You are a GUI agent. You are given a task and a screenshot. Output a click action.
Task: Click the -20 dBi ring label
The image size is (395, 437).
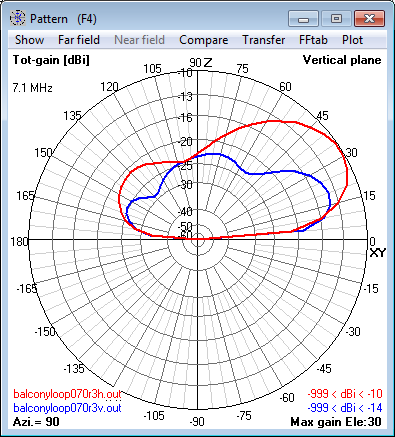pos(185,142)
